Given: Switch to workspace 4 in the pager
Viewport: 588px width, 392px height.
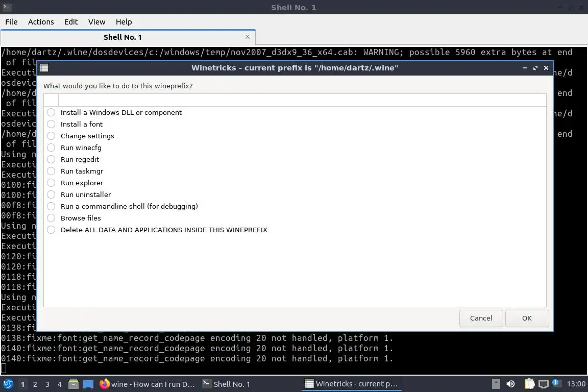Looking at the screenshot, I should tap(60, 384).
